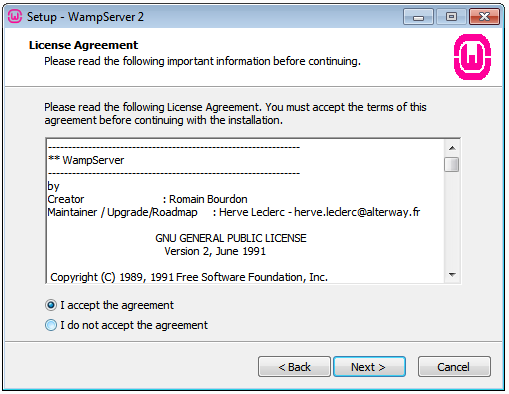The width and height of the screenshot is (509, 394).
Task: Click the Free Software Foundation copyright line
Action: 189,277
